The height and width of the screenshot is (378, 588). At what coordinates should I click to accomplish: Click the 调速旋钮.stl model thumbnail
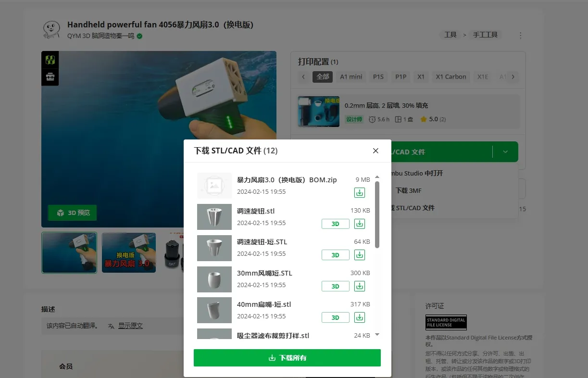[214, 217]
